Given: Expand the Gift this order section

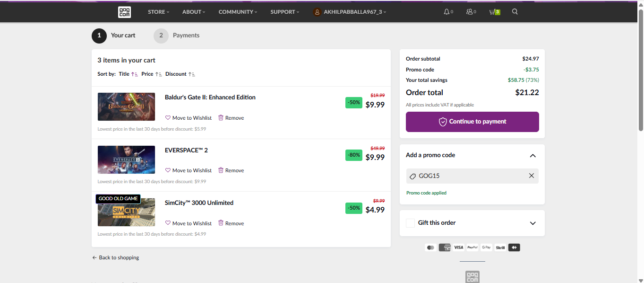Looking at the screenshot, I should pyautogui.click(x=532, y=223).
